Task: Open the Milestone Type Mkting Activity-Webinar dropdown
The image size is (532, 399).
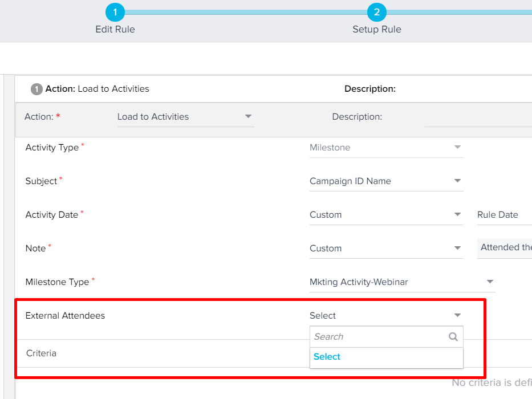Action: (402, 282)
